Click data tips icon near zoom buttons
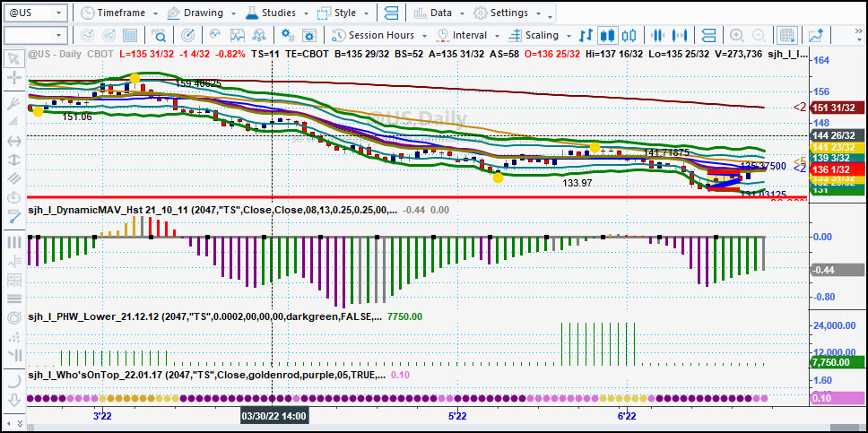The width and height of the screenshot is (868, 433). coord(708,36)
